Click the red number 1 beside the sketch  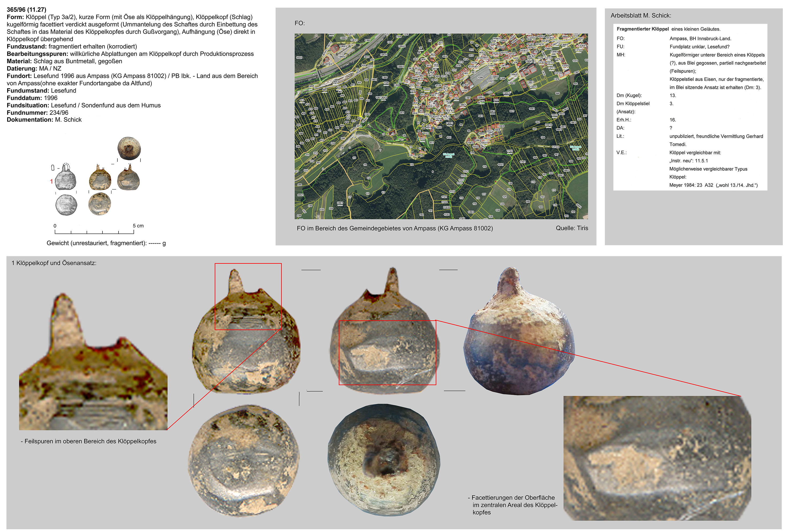click(51, 182)
